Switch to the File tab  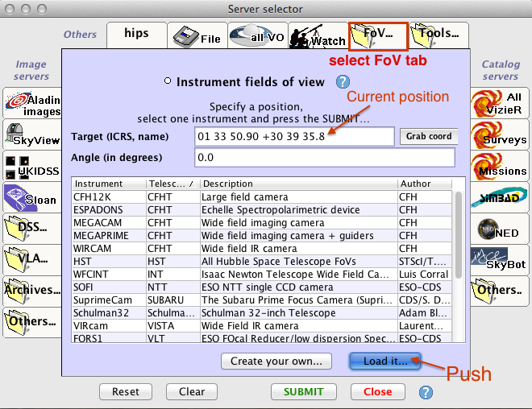pyautogui.click(x=196, y=36)
